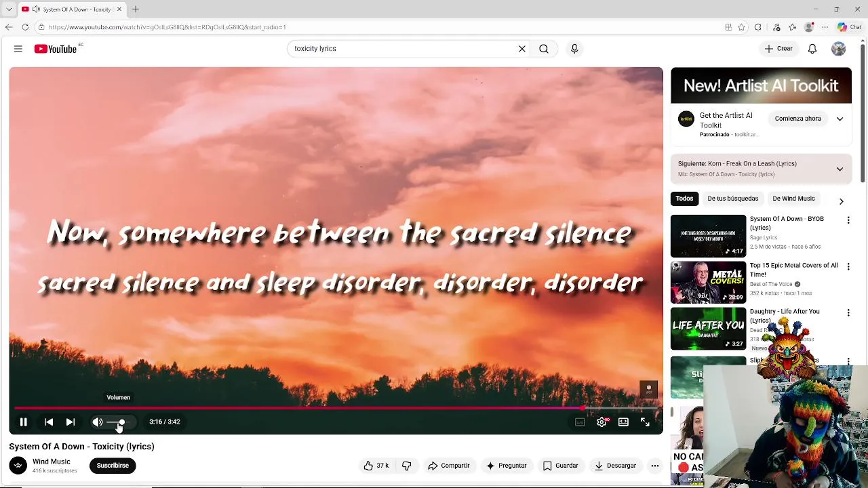868x488 pixels.
Task: Open the player settings gear
Action: click(x=601, y=422)
